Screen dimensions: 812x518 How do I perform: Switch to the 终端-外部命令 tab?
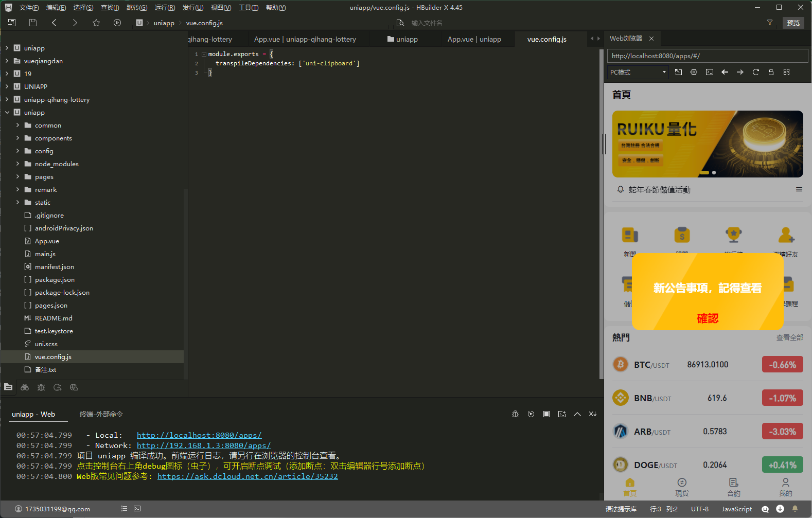pyautogui.click(x=101, y=414)
